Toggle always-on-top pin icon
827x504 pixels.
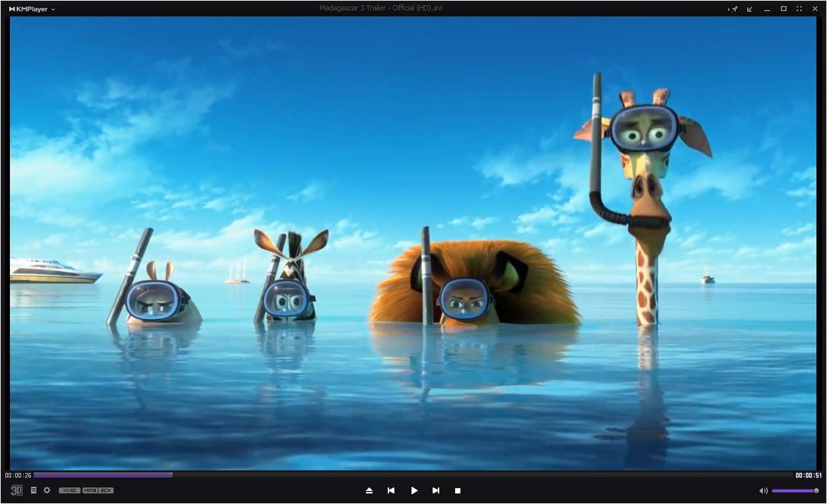pyautogui.click(x=733, y=9)
